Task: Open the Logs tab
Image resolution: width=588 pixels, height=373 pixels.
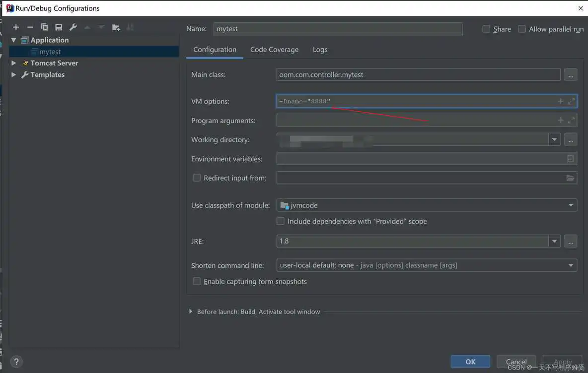Action: coord(320,50)
